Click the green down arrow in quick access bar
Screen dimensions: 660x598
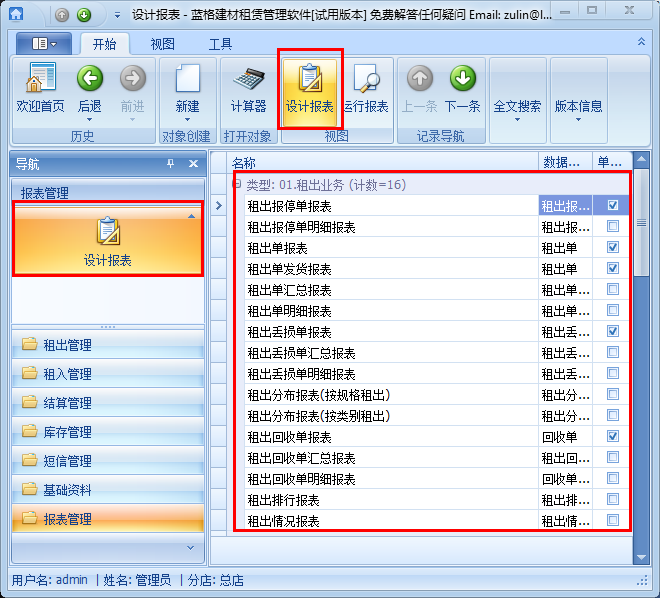tap(84, 15)
